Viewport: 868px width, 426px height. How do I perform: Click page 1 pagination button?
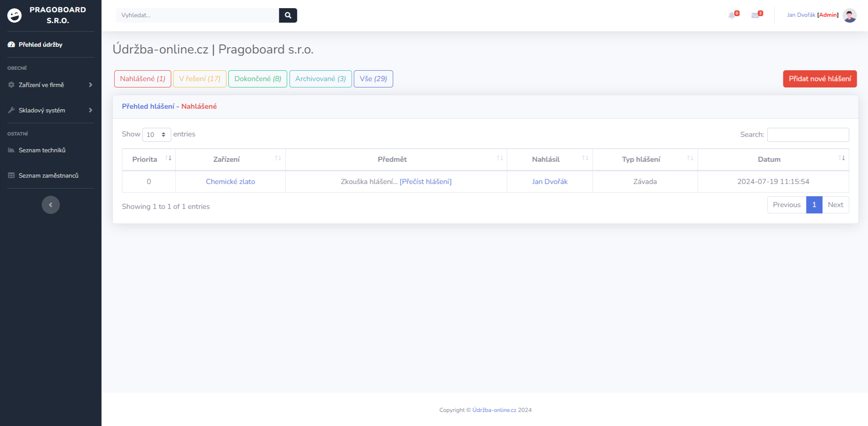pos(814,205)
